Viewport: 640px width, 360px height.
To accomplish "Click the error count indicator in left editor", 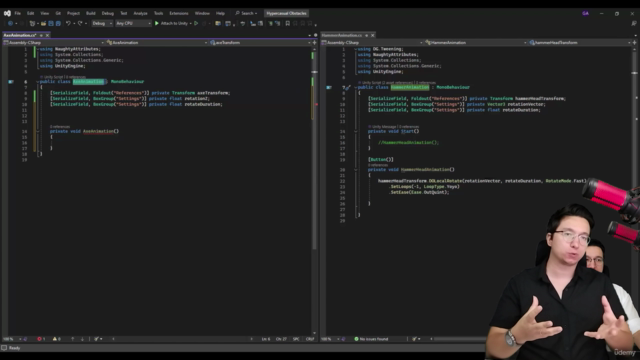I will [41, 339].
